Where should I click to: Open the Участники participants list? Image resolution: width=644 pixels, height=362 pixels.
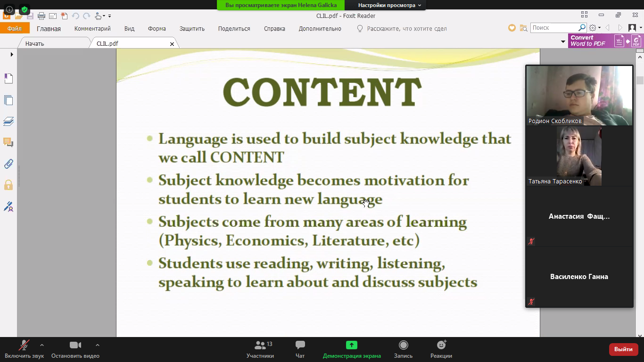tap(260, 349)
